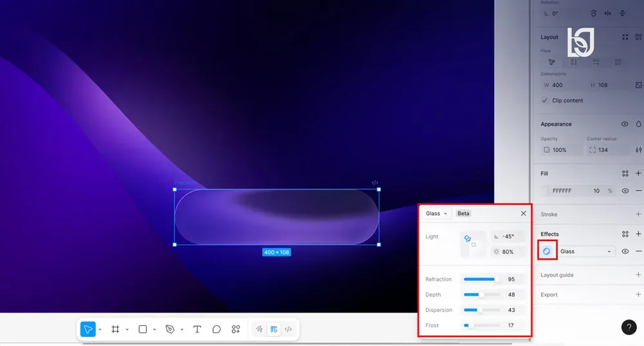Edit the fill opacity value 10
Viewport: 644px width, 346px height.
[x=596, y=191]
